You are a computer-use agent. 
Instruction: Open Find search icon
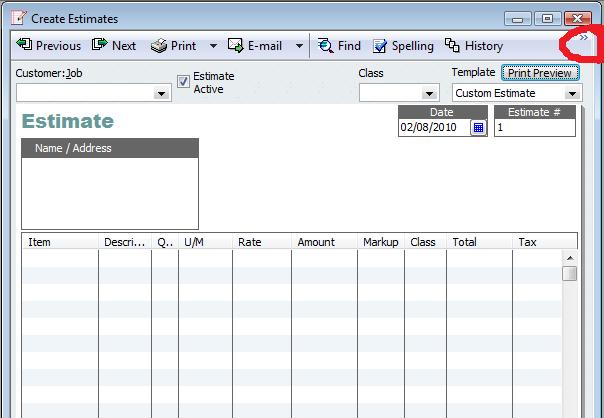(326, 45)
